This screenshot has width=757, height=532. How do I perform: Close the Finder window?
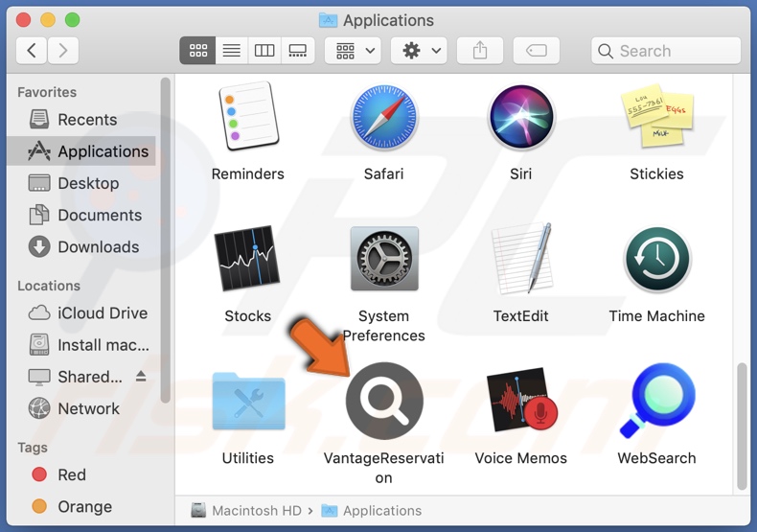23,20
